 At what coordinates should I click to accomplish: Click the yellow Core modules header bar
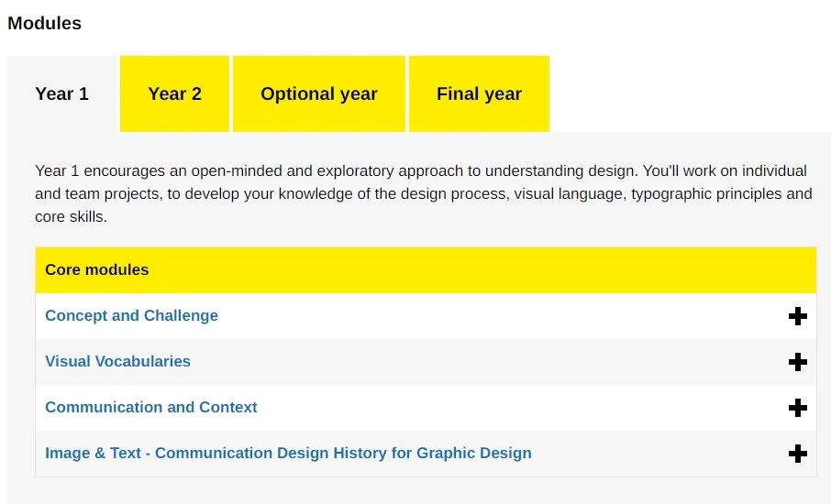pyautogui.click(x=426, y=270)
